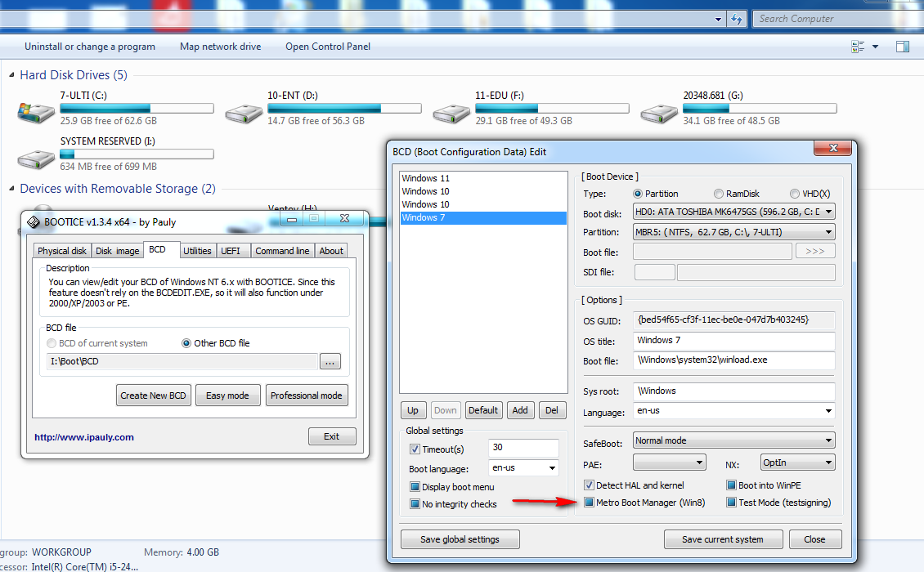Click the OS title input field
924x572 pixels.
tap(733, 341)
